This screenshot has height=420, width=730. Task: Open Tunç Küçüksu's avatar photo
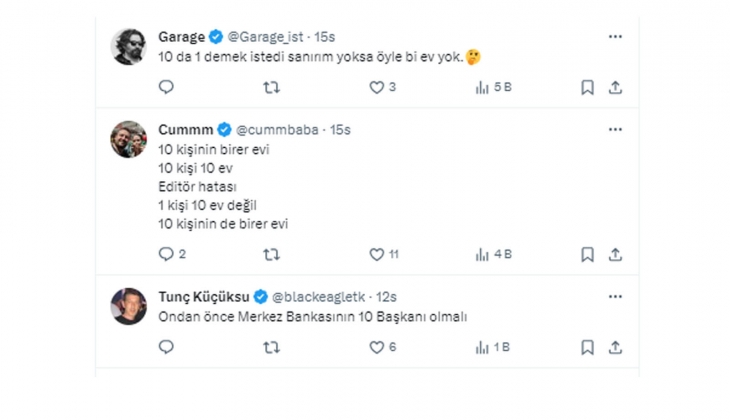pos(128,306)
